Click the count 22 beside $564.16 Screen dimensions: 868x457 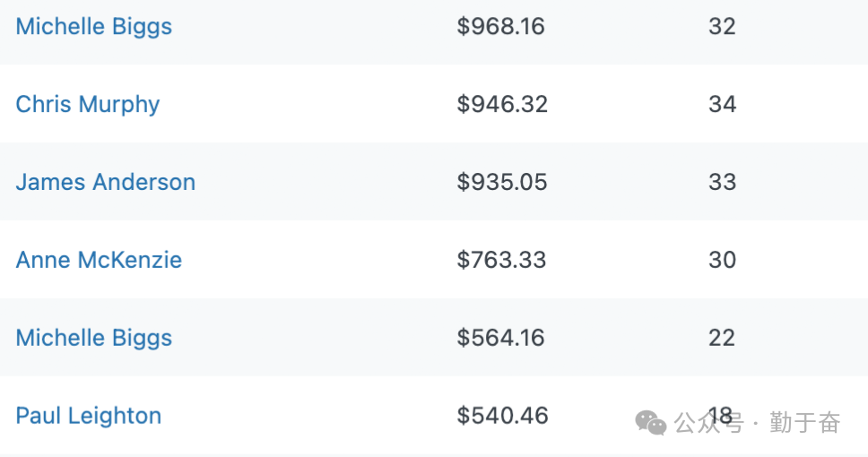pyautogui.click(x=722, y=338)
